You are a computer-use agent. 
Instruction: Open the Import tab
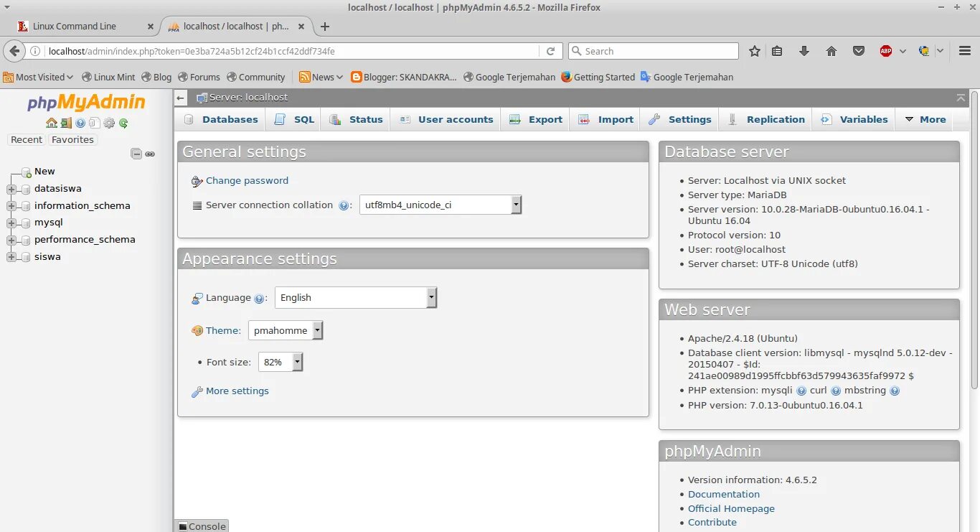[x=606, y=119]
